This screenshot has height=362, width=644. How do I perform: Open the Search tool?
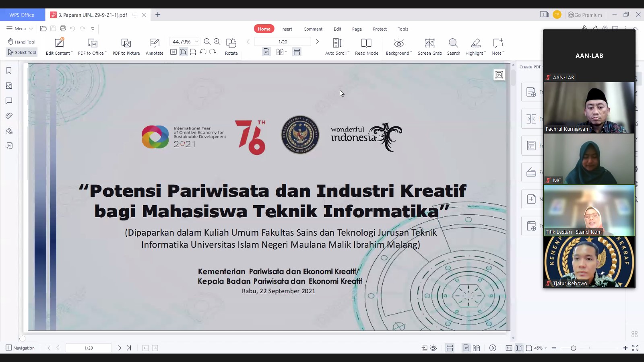pos(453,43)
